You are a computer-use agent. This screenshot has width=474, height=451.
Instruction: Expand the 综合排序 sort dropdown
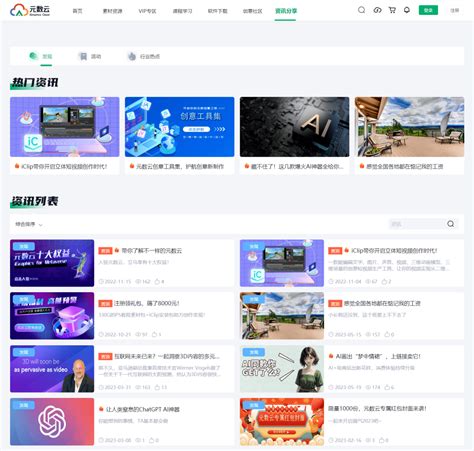tap(29, 224)
